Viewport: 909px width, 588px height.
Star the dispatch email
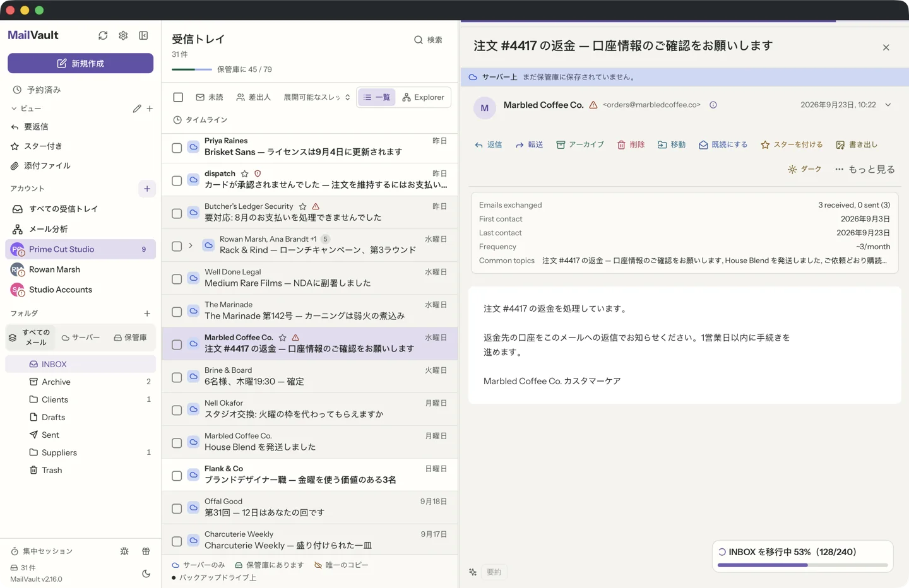coord(245,173)
